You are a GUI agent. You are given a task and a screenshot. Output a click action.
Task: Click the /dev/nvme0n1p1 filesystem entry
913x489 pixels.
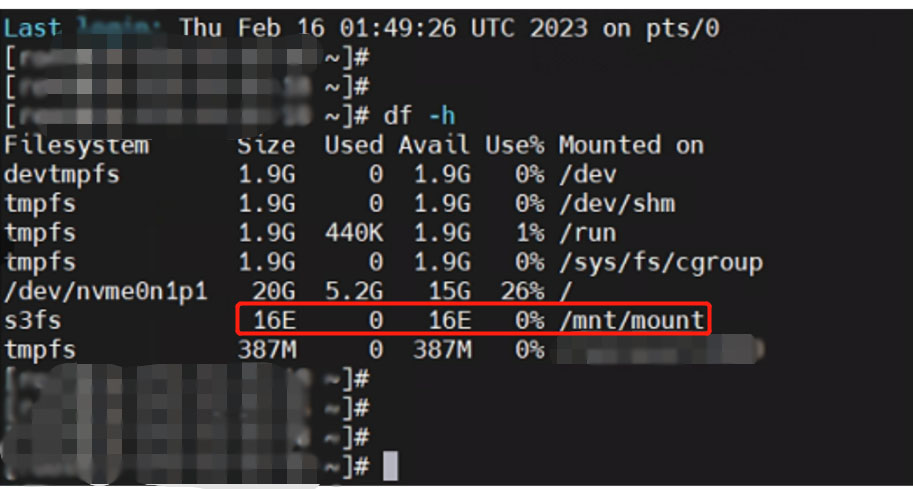[105, 291]
